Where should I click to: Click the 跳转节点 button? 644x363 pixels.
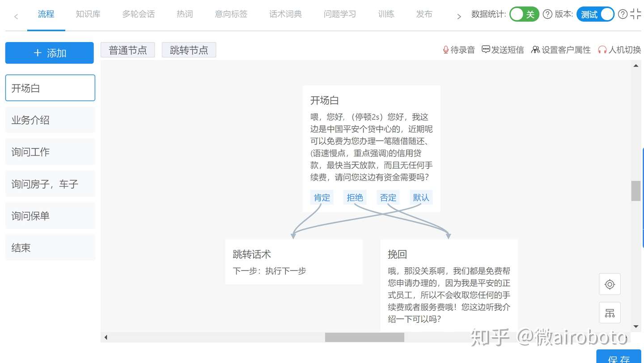(x=189, y=50)
